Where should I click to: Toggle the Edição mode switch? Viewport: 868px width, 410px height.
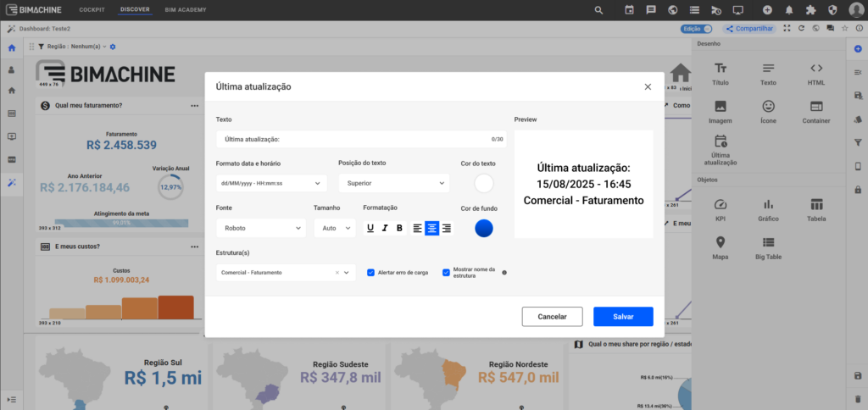click(692, 29)
